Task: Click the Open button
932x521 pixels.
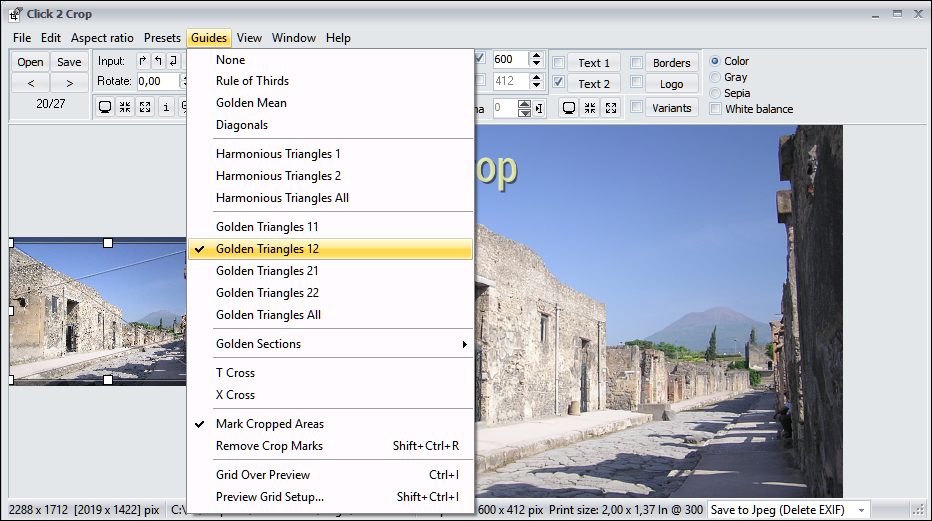Action: 30,62
